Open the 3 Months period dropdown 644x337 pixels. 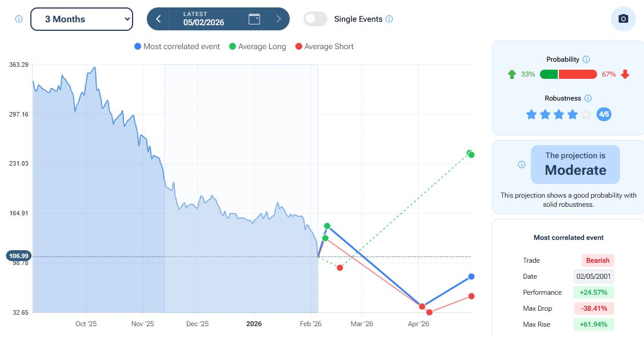tap(81, 19)
